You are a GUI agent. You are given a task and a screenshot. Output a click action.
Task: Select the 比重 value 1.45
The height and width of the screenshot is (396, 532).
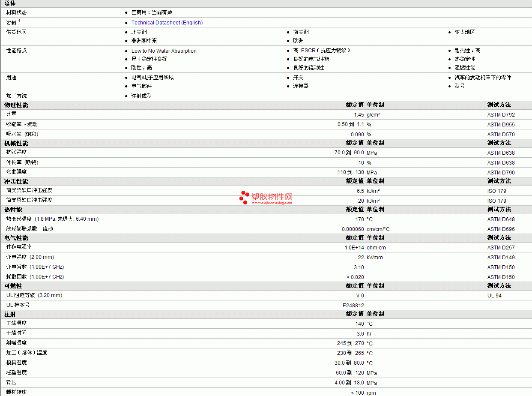coord(359,115)
